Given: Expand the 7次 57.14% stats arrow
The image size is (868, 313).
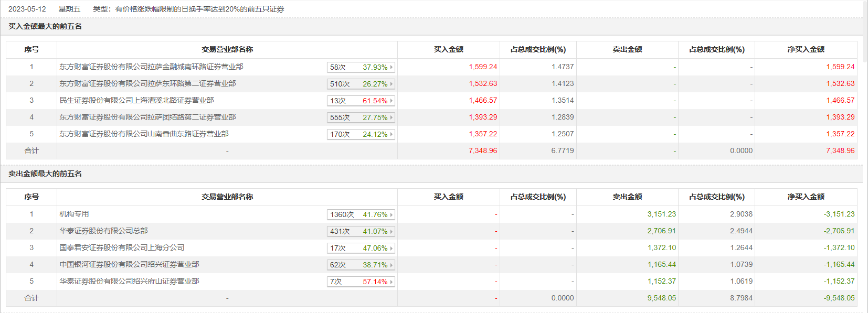Looking at the screenshot, I should pyautogui.click(x=391, y=282).
